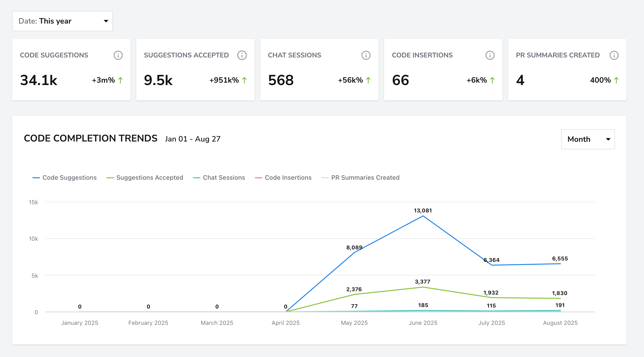Viewport: 644px width, 357px height.
Task: Open the Date: This year dropdown
Action: pyautogui.click(x=62, y=21)
